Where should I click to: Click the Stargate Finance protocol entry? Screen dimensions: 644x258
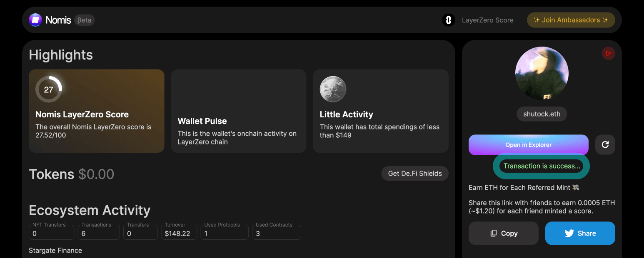(x=55, y=251)
